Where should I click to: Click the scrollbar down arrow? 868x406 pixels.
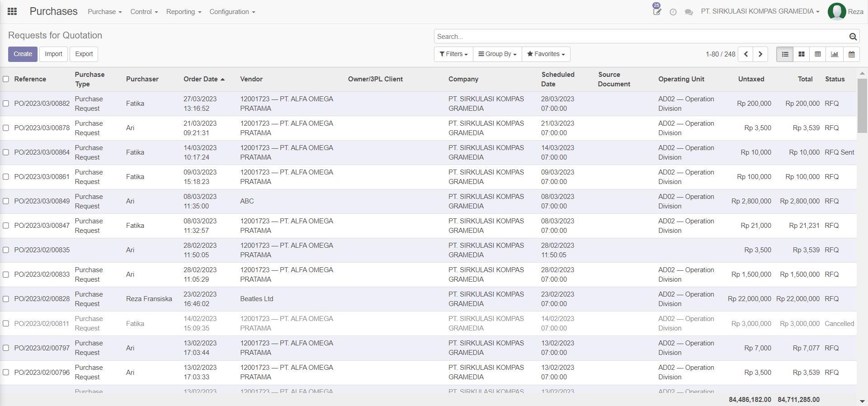(862, 401)
